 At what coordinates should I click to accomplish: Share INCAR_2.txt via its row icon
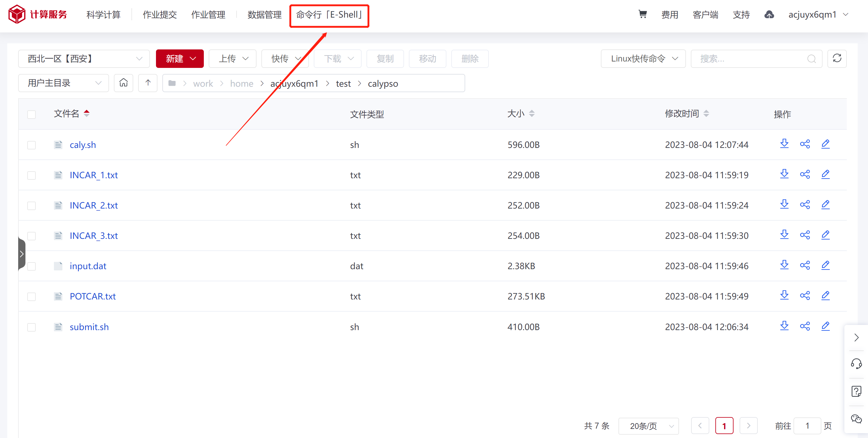[805, 205]
